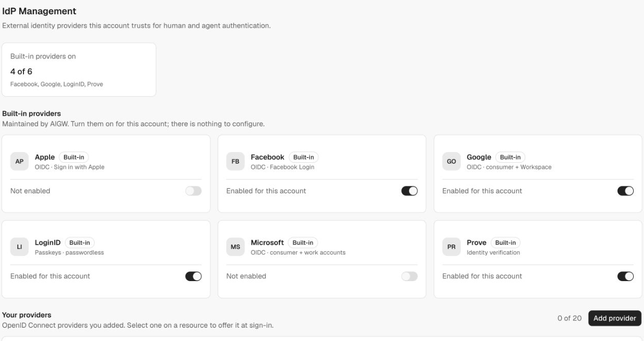
Task: Click 'Identity verification' description
Action: [x=494, y=252]
